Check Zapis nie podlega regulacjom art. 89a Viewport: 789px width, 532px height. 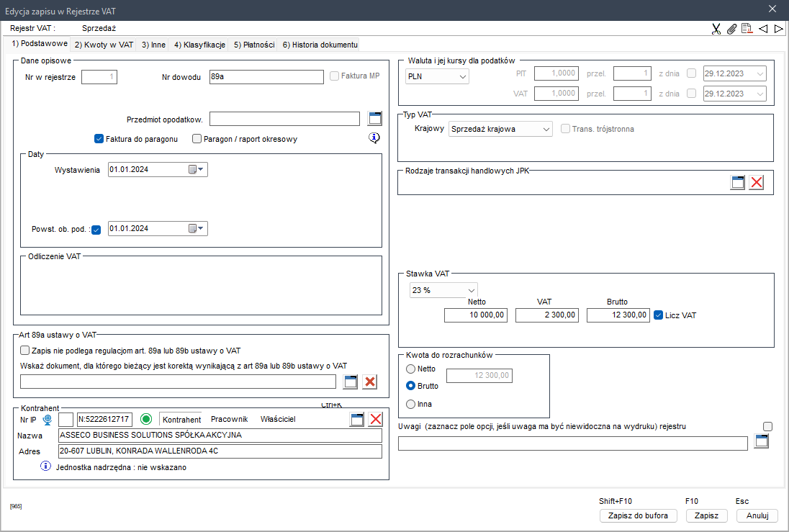(x=24, y=351)
